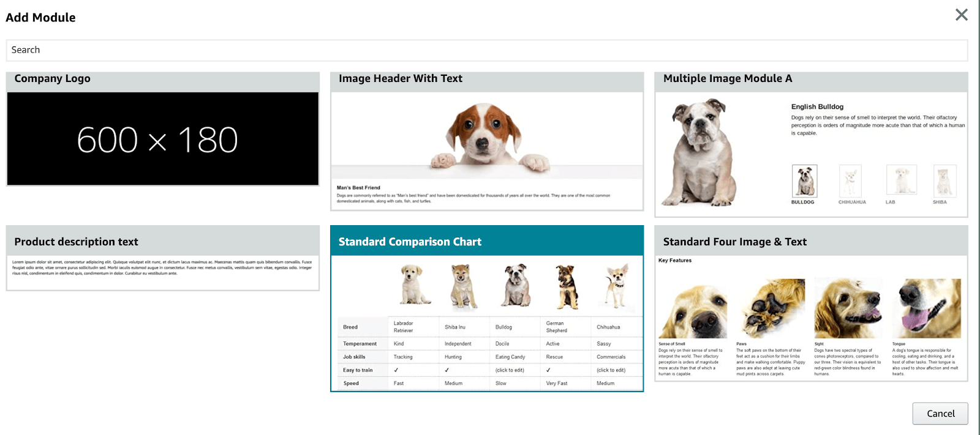
Task: Close the Add Module dialog with X
Action: click(x=961, y=15)
